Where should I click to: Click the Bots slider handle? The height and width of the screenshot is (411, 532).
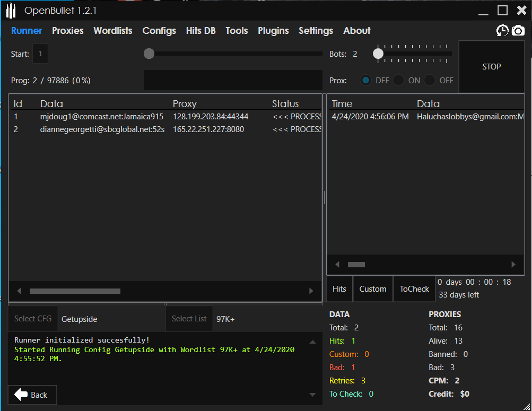pos(378,54)
